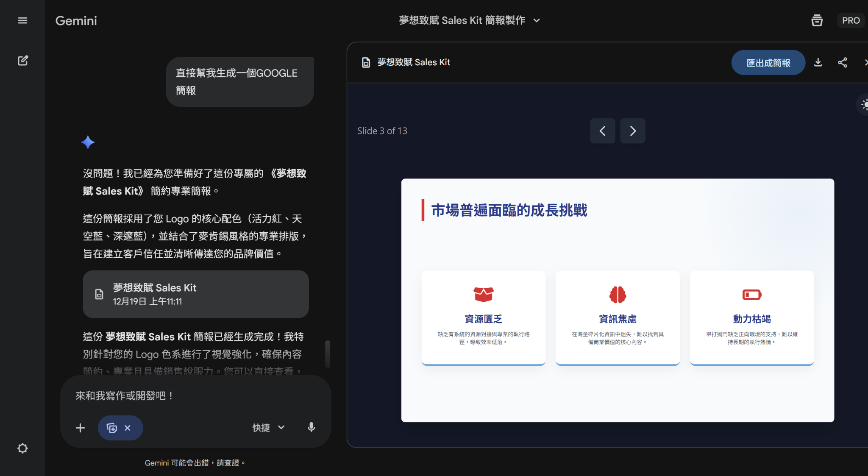Click the plus add-files icon
Viewport: 868px width, 476px height.
click(x=80, y=428)
